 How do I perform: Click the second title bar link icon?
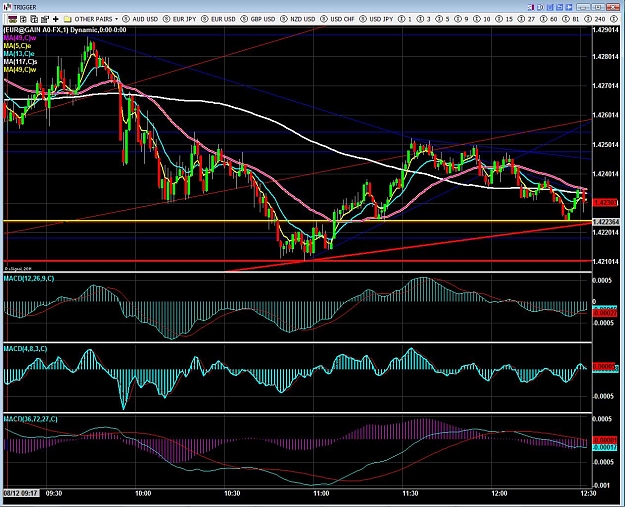(540, 7)
